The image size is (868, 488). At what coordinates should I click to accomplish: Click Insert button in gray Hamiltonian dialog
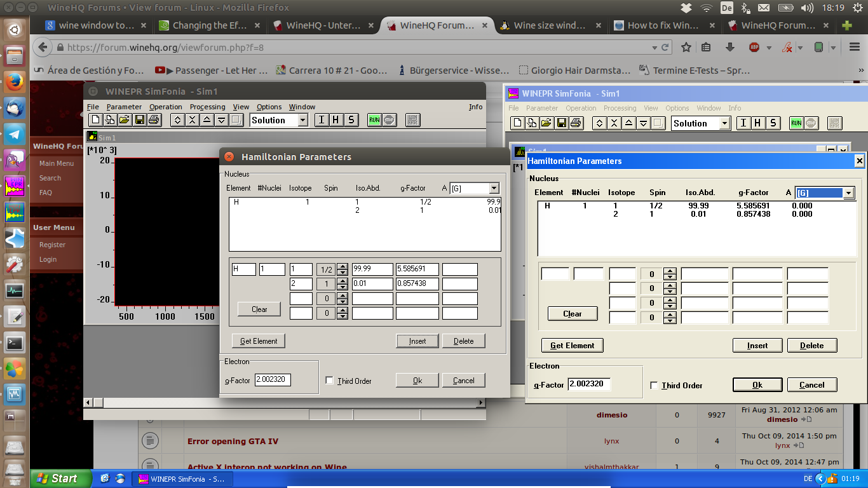[x=417, y=341]
